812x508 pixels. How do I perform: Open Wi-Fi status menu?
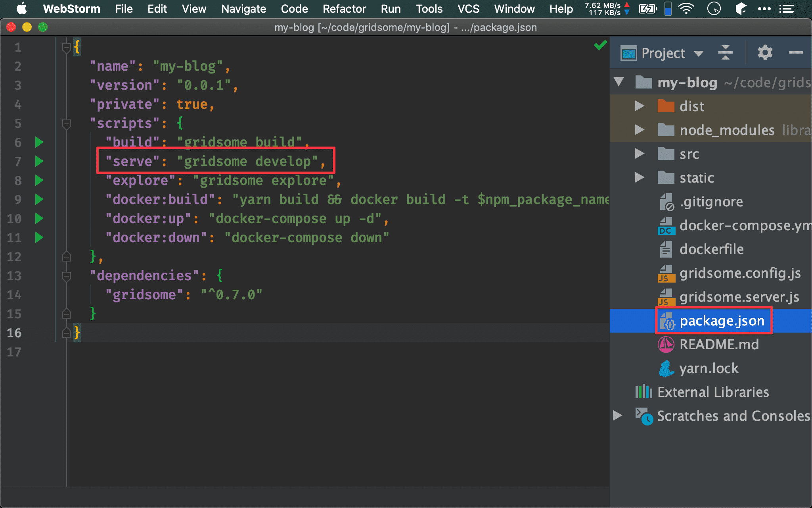pyautogui.click(x=686, y=9)
